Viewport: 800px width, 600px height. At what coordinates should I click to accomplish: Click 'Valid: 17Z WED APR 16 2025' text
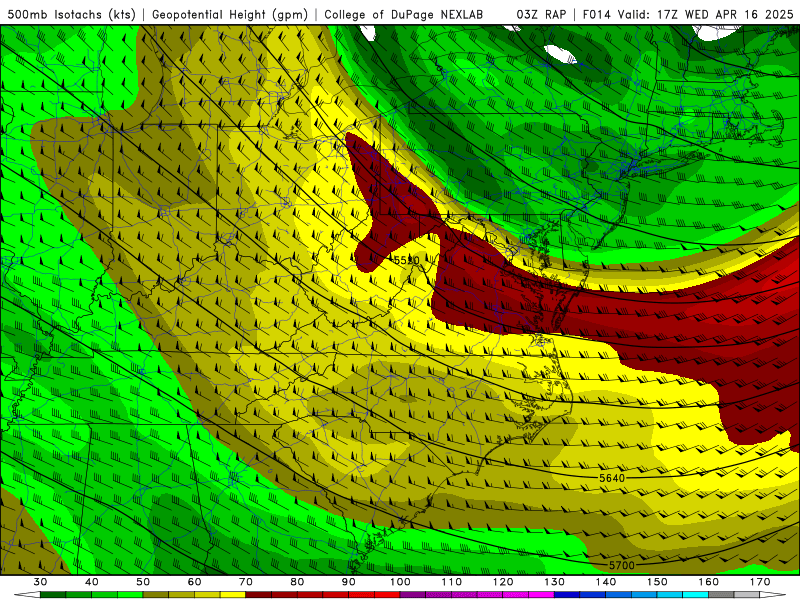pyautogui.click(x=706, y=14)
